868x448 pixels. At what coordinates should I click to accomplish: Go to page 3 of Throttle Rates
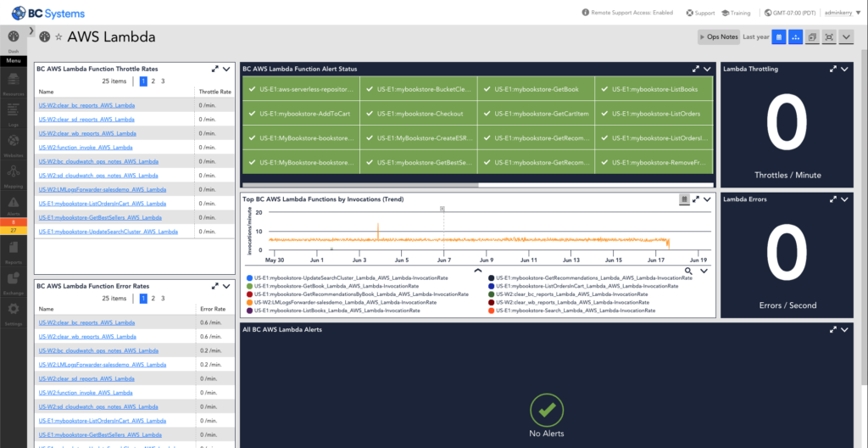(x=163, y=81)
